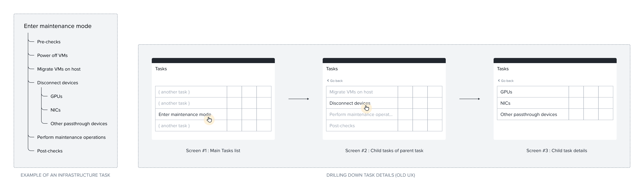Open NICs row in Screen #3 table
644x192 pixels.
[555, 103]
